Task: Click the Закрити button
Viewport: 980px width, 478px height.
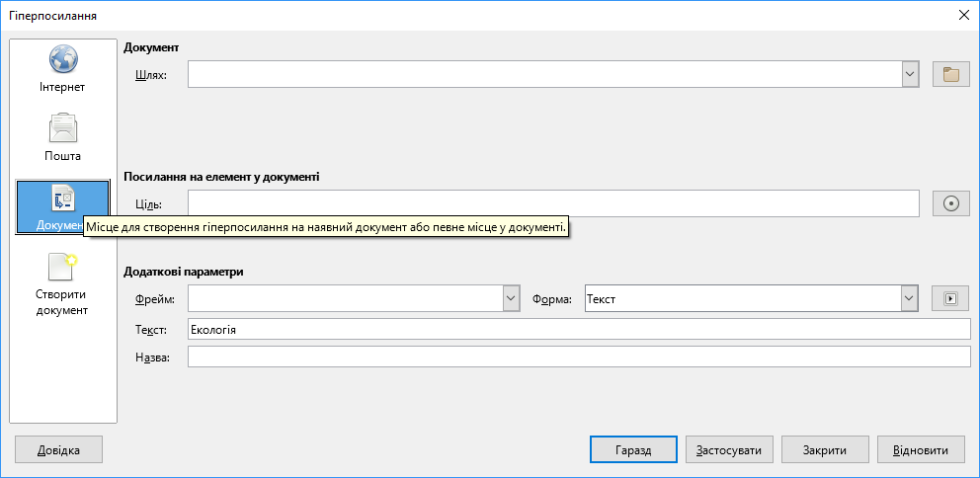Action: tap(825, 450)
